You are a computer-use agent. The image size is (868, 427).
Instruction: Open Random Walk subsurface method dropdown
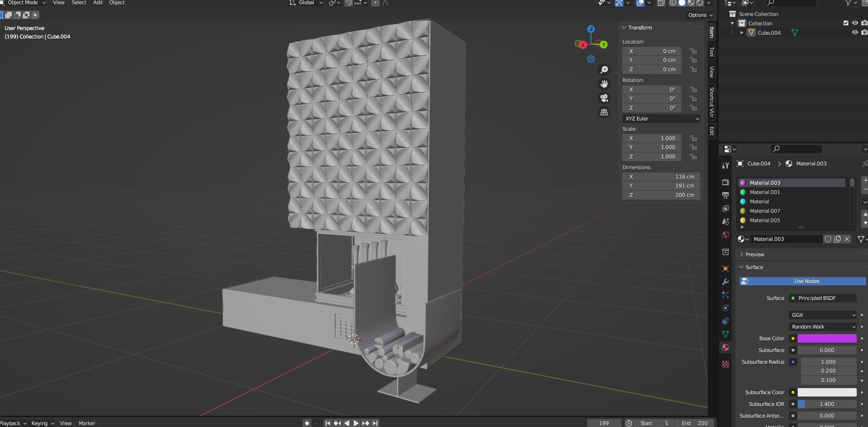point(823,327)
